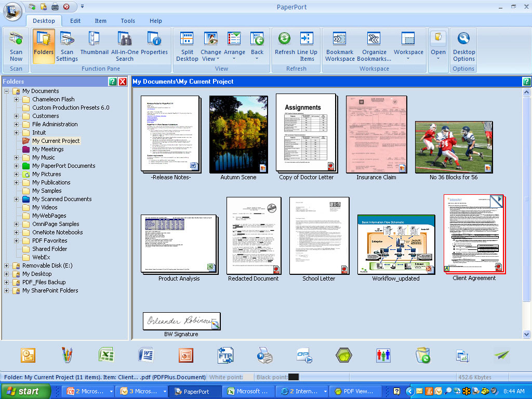Switch to the Tools ribbon tab

(x=128, y=21)
